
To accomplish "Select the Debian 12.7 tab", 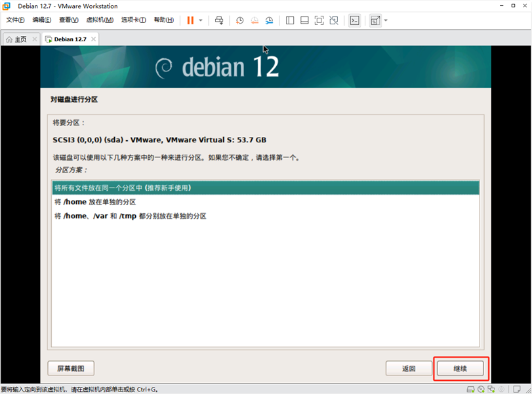I will [70, 39].
